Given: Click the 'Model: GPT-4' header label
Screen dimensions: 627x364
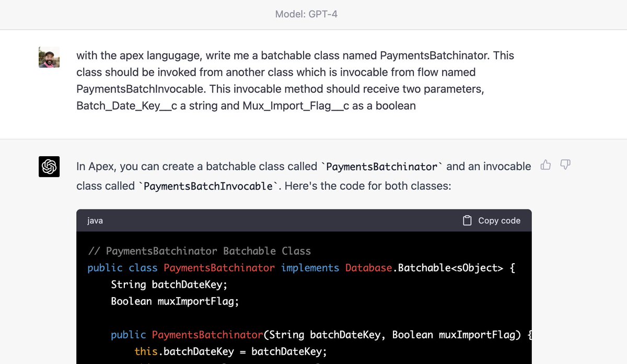Looking at the screenshot, I should click(x=306, y=15).
